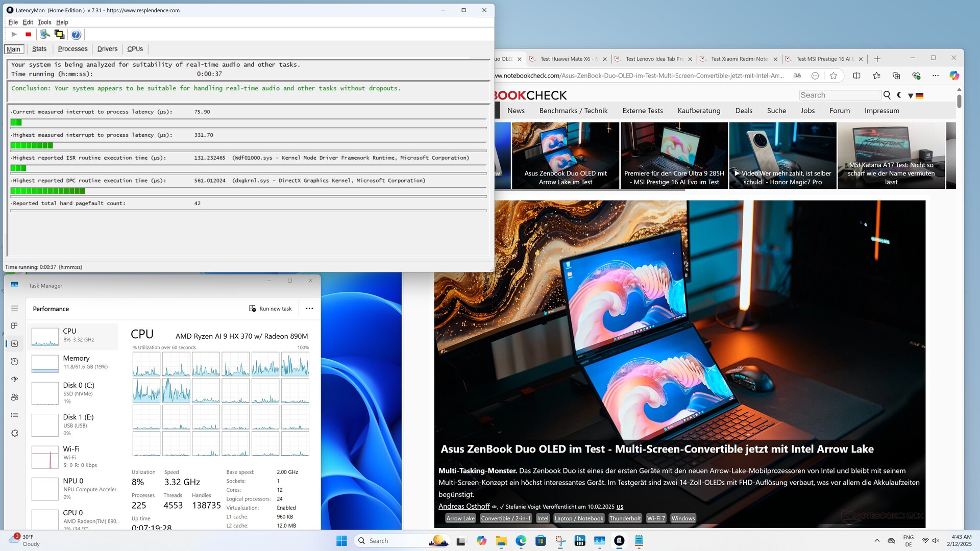Expand Task Manager hamburger navigation menu
The height and width of the screenshot is (551, 980).
pyautogui.click(x=14, y=308)
